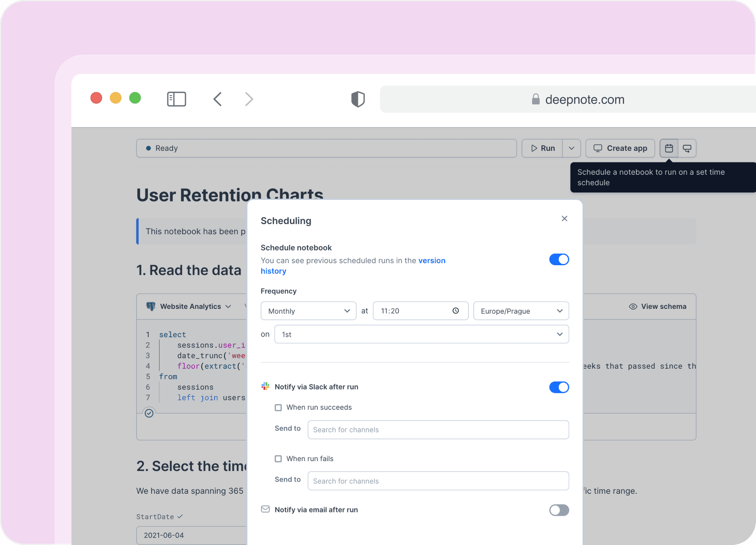This screenshot has width=756, height=545.
Task: Check the When run fails box
Action: click(278, 459)
